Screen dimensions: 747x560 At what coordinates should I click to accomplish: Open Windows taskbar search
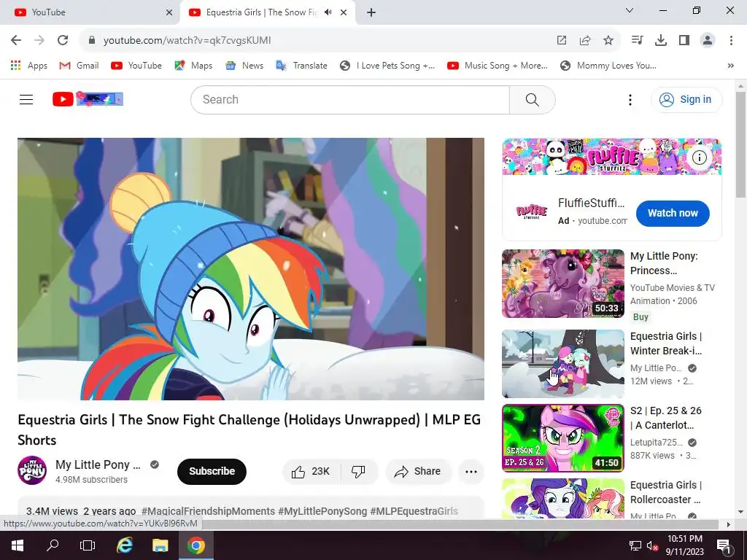click(53, 545)
